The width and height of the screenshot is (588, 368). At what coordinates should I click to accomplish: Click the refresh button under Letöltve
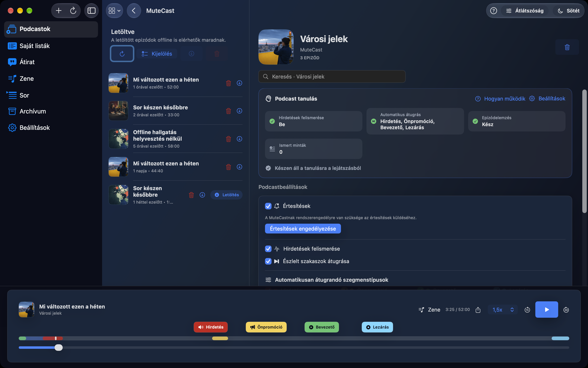[x=122, y=54]
